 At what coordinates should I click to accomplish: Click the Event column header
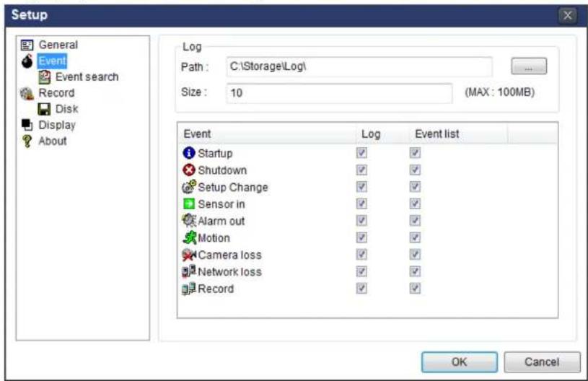click(x=266, y=134)
